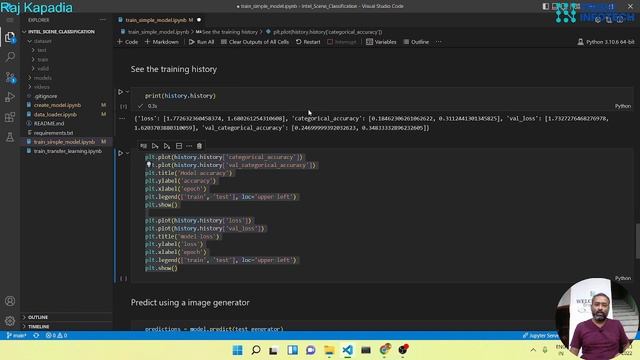This screenshot has height=360, width=640.
Task: Open README.md file
Action: (x=49, y=123)
